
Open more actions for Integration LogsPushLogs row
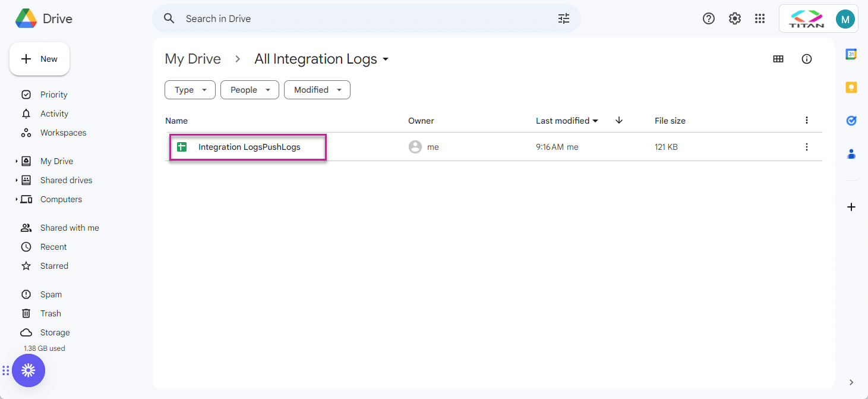(x=807, y=147)
